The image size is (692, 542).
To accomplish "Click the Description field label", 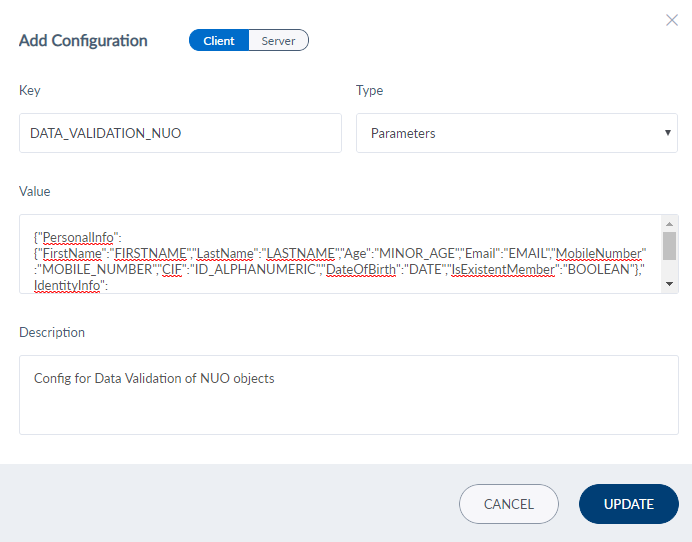I will click(x=52, y=332).
